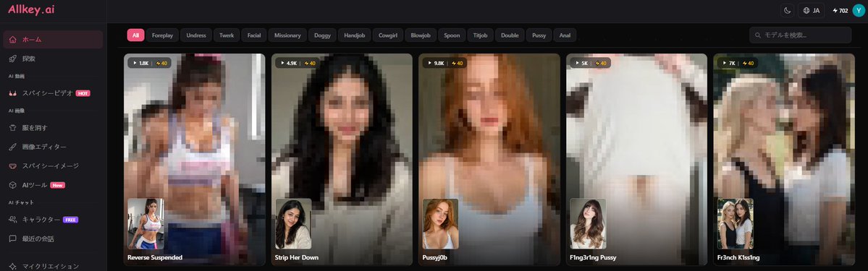Image resolution: width=868 pixels, height=271 pixels.
Task: Click the 40 credit cost on the 1.8K card
Action: point(161,63)
